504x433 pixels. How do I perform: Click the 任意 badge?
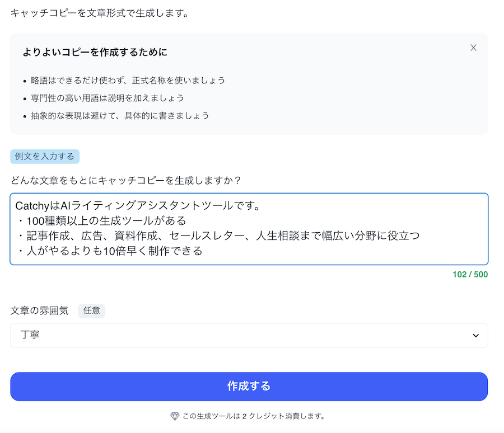[92, 310]
